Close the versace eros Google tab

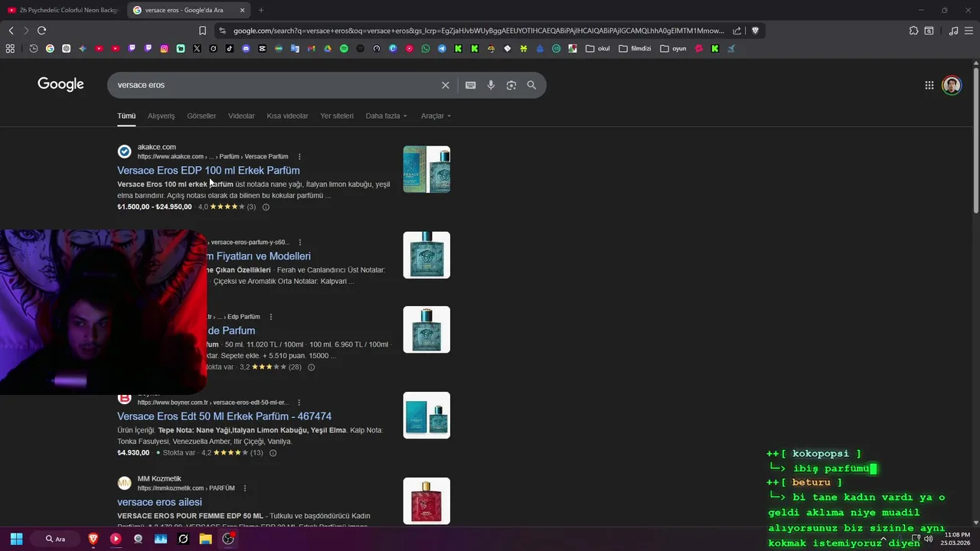[x=243, y=10]
